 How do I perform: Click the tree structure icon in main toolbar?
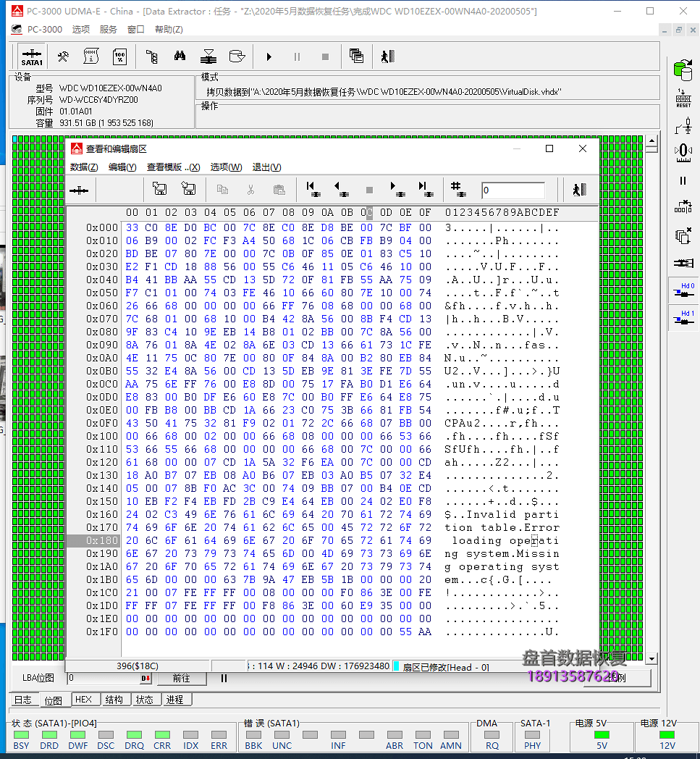pyautogui.click(x=152, y=56)
